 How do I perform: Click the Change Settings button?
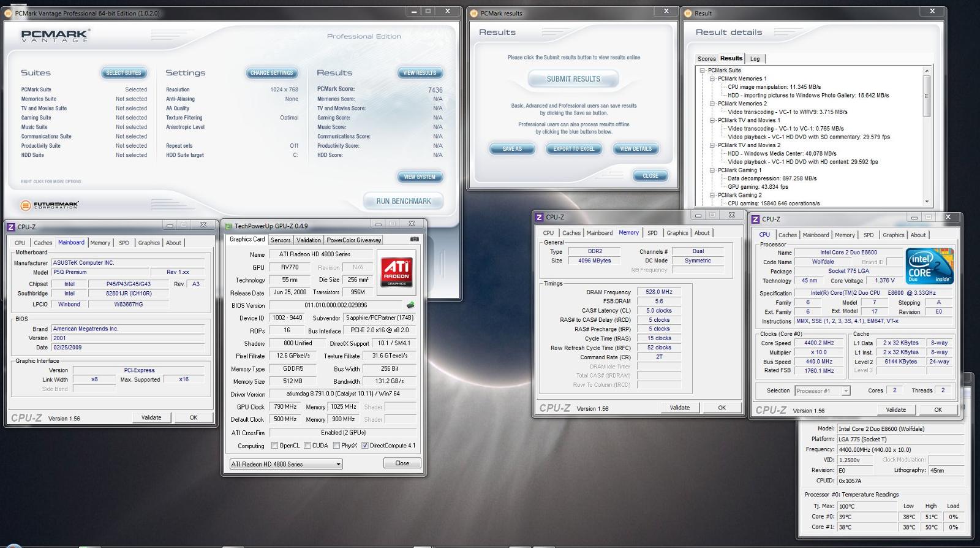[x=272, y=73]
